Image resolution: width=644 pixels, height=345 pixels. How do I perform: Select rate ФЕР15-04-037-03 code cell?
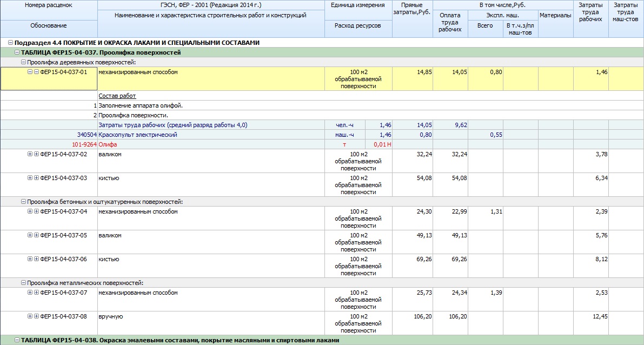point(49,184)
